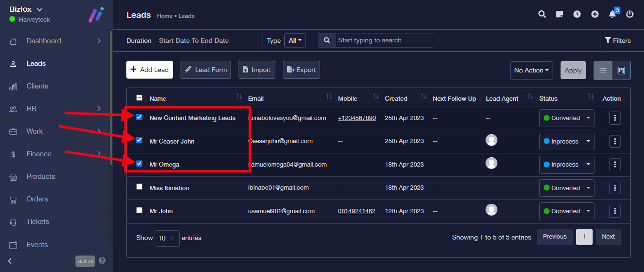This screenshot has height=272, width=644.
Task: Open Tickets in the sidebar
Action: click(x=38, y=222)
